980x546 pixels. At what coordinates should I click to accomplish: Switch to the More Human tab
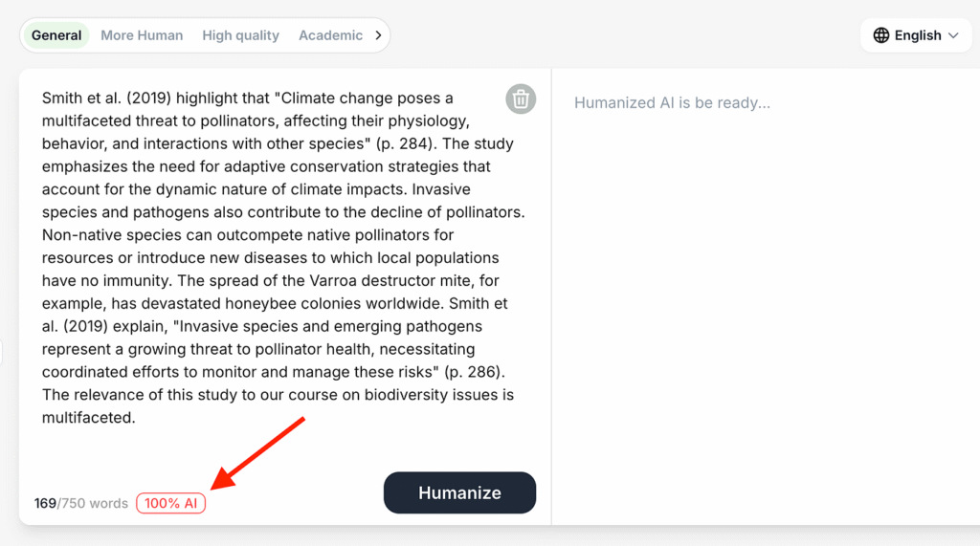click(x=142, y=35)
